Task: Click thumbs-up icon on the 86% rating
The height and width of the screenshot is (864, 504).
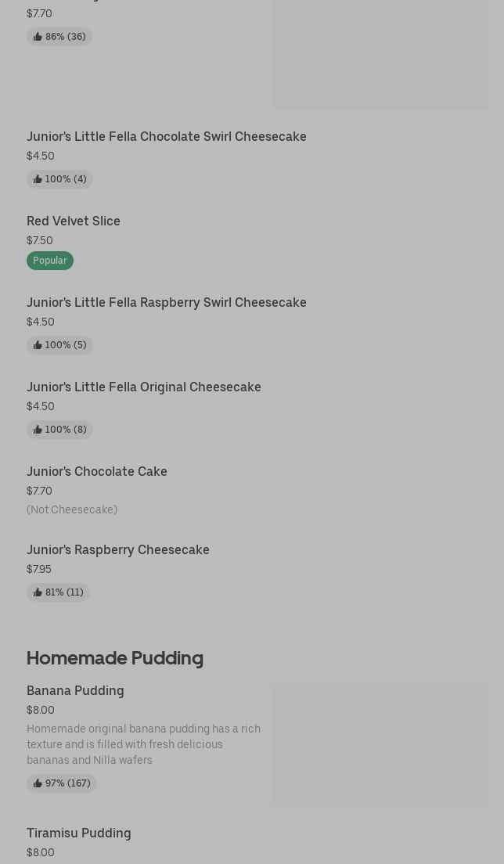Action: pos(38,37)
